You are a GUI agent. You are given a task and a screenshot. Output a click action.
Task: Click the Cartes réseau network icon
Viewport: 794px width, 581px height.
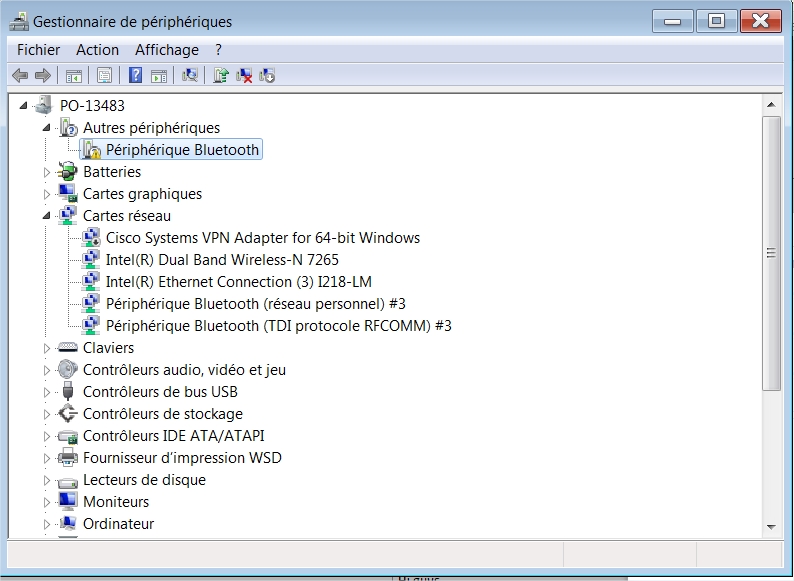(x=67, y=216)
